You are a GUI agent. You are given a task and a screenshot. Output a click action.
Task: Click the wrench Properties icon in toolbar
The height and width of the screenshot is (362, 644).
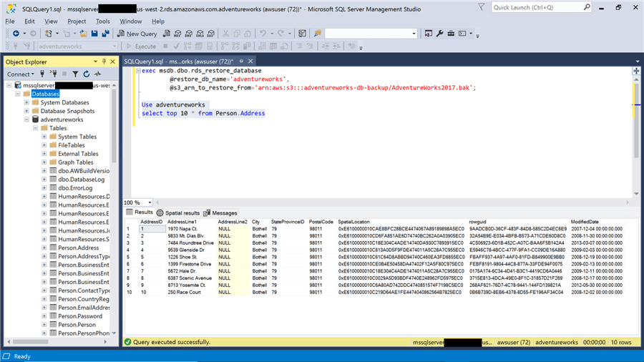click(440, 34)
